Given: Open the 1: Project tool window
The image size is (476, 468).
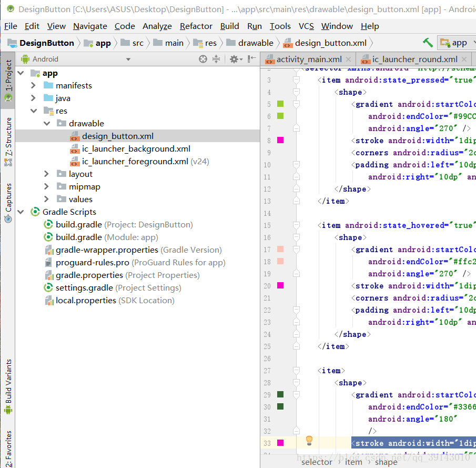Looking at the screenshot, I should click(x=8, y=80).
